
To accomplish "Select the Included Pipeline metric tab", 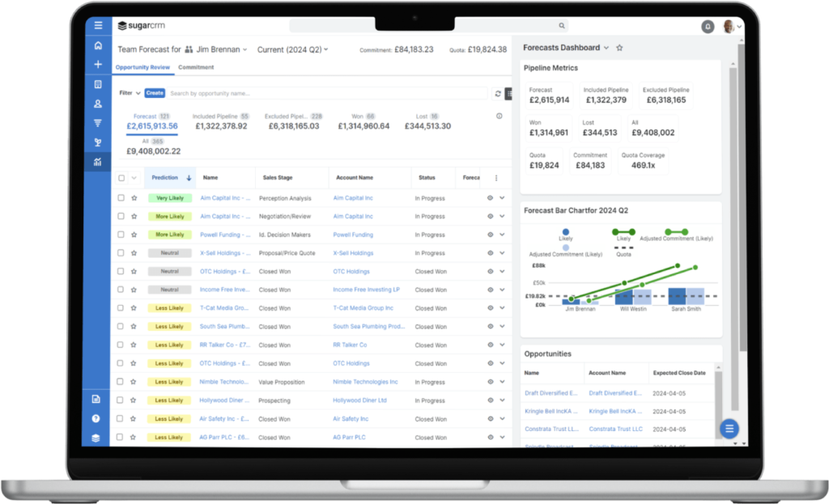I will tap(221, 122).
